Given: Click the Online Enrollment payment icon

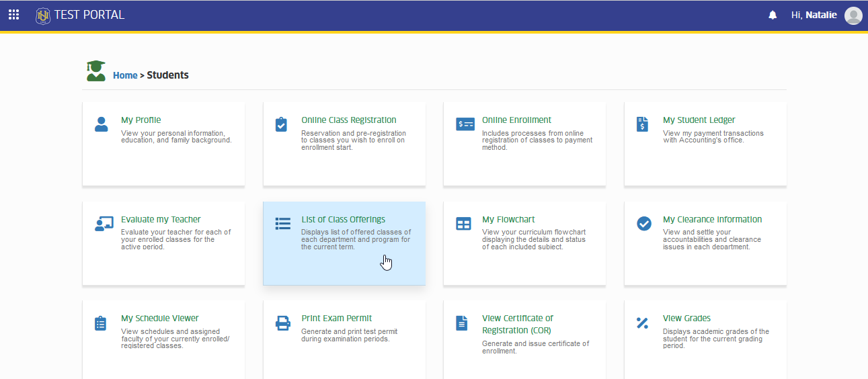Looking at the screenshot, I should pos(465,124).
